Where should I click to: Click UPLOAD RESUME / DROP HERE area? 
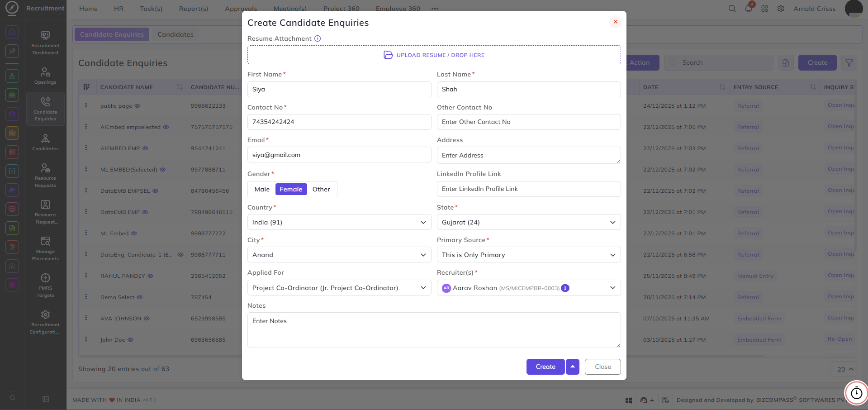click(434, 55)
